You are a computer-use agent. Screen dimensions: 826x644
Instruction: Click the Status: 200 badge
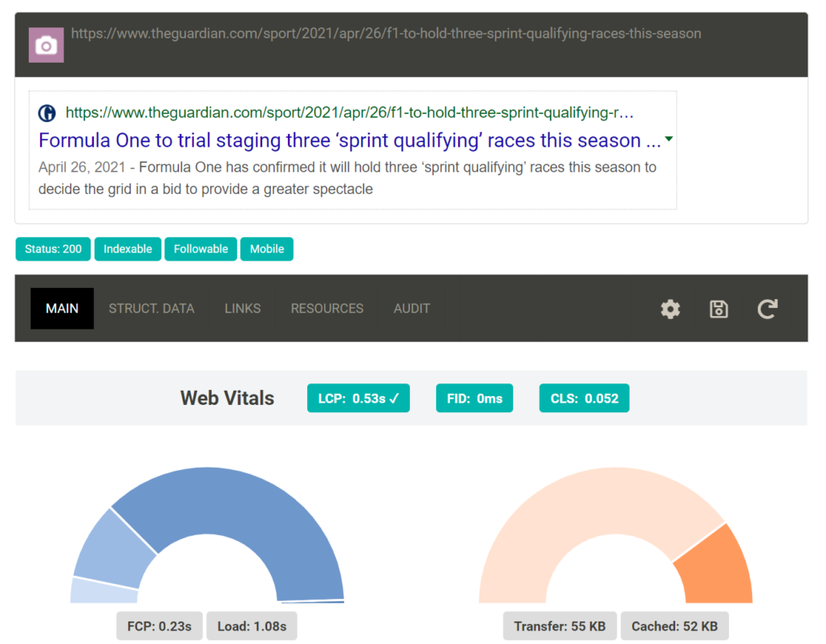pyautogui.click(x=53, y=249)
